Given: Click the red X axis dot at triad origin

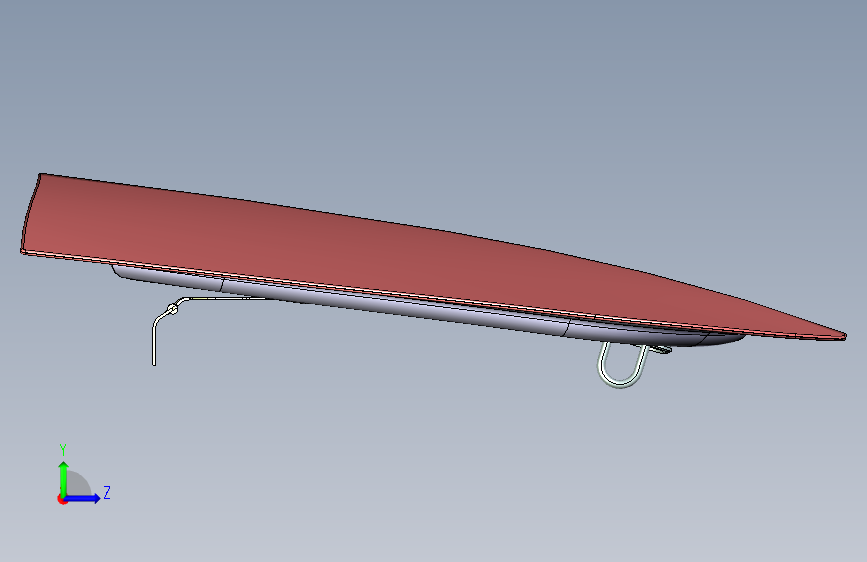Looking at the screenshot, I should tap(62, 499).
